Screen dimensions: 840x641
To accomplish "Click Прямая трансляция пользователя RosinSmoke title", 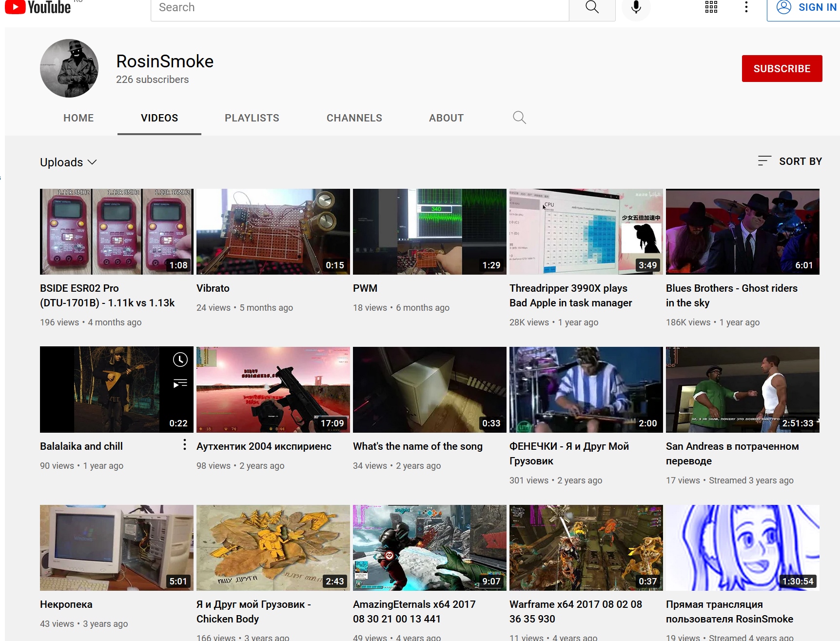I will [x=730, y=612].
